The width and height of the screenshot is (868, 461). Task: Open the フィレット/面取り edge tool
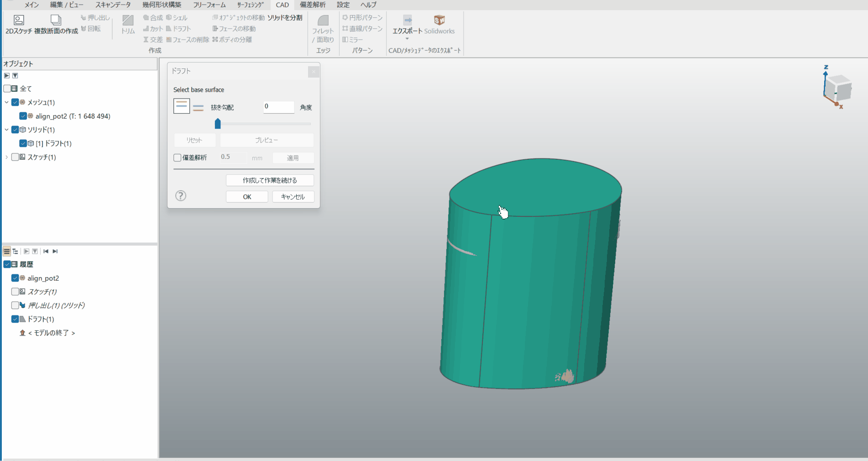click(x=323, y=21)
